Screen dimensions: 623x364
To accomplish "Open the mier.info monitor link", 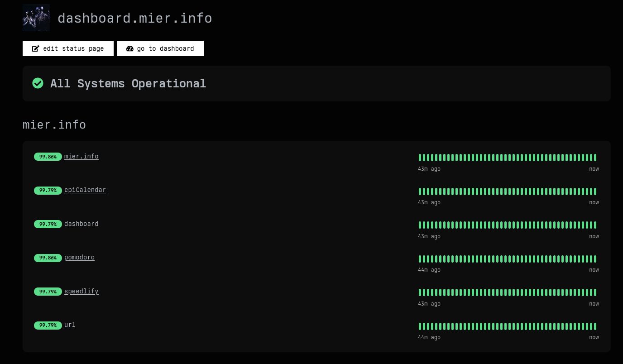I will 81,156.
